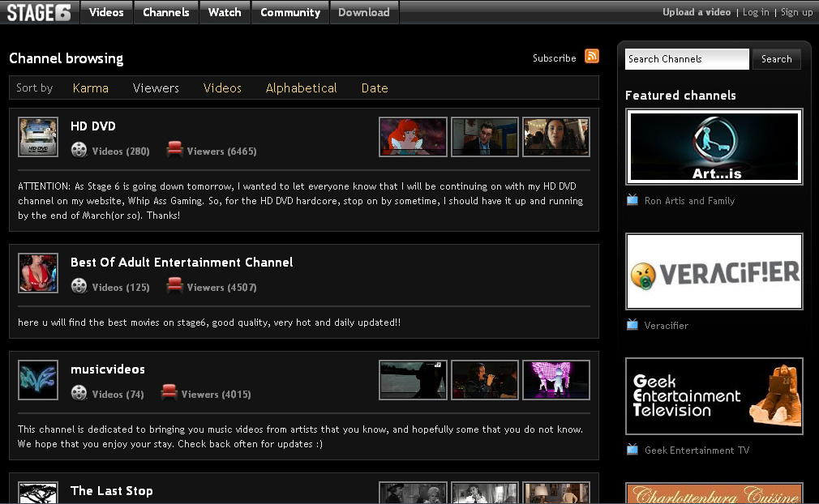This screenshot has width=819, height=504.
Task: Sort channels Alphabetical
Action: pos(302,88)
